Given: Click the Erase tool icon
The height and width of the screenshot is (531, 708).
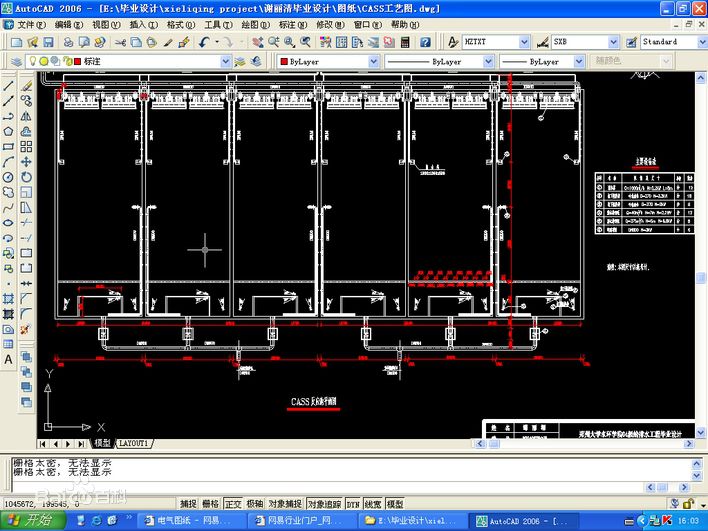Looking at the screenshot, I should [26, 85].
